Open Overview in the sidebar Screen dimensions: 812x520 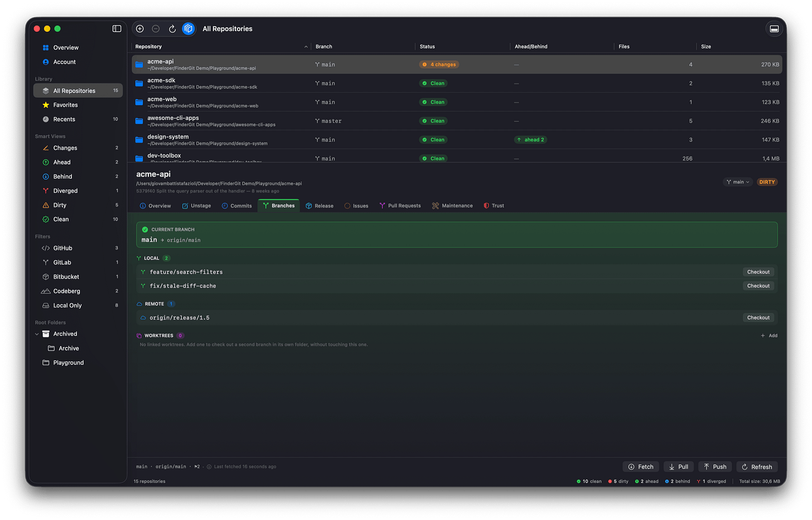[78, 47]
